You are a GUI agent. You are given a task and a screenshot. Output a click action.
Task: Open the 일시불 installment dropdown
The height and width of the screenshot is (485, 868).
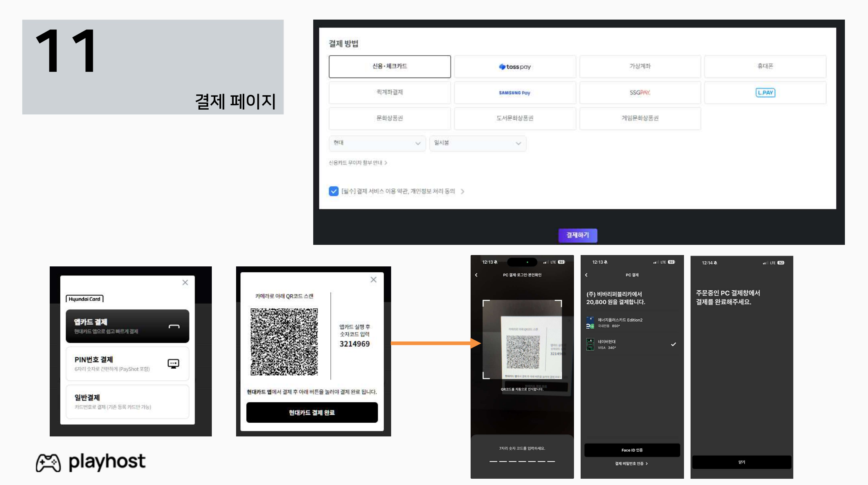pos(478,143)
